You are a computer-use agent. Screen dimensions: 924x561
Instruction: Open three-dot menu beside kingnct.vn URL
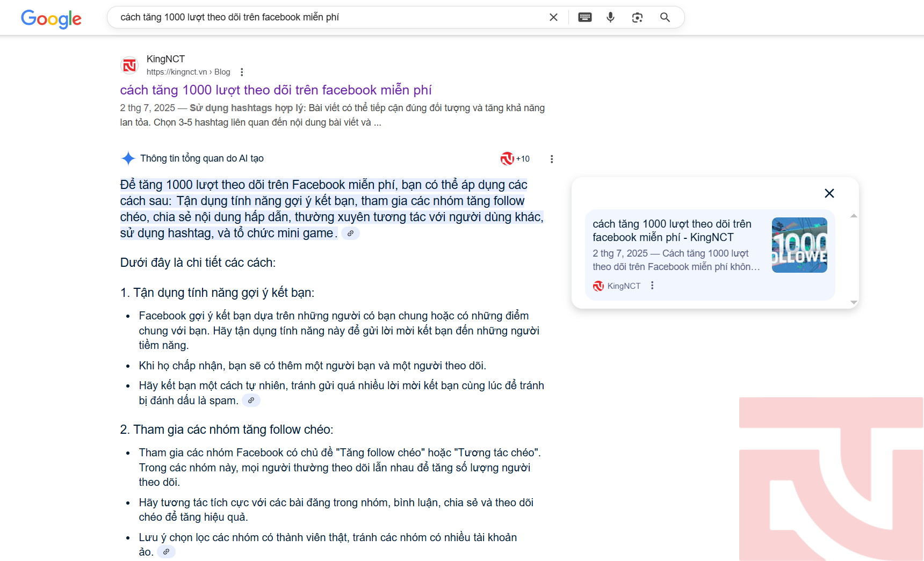pyautogui.click(x=242, y=72)
